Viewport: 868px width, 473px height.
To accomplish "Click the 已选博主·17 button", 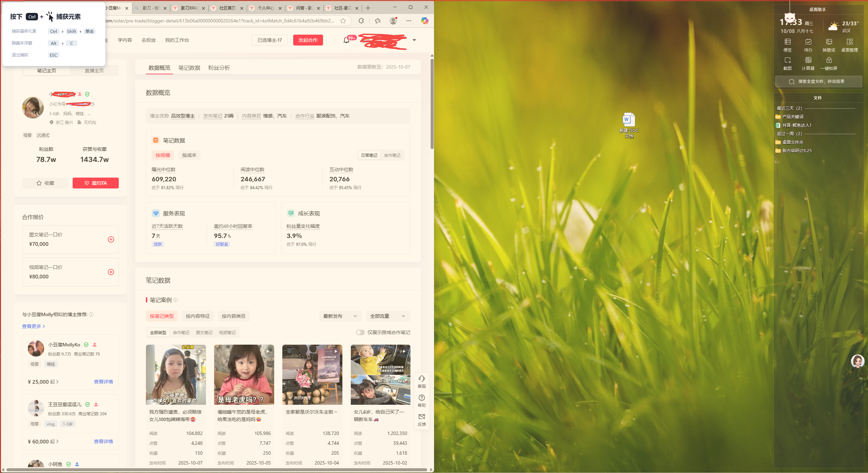I will [x=270, y=40].
